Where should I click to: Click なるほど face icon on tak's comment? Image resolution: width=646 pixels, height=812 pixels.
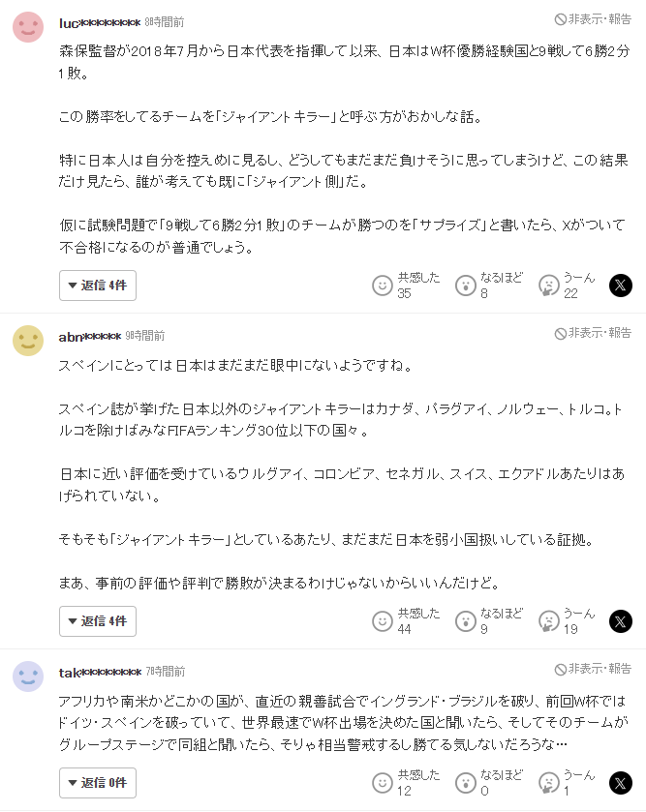pyautogui.click(x=466, y=782)
